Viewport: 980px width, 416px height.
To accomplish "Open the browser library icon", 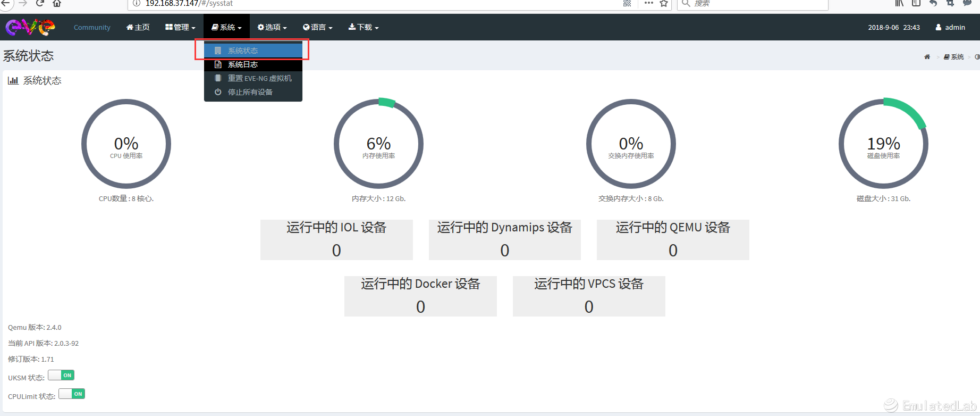I will click(899, 3).
